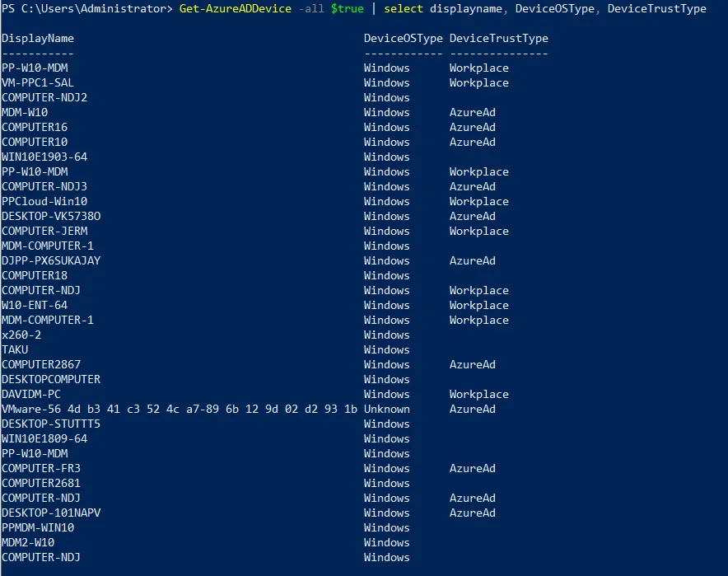
Task: Select the PPCloud-Win10 device row
Action: tap(44, 202)
